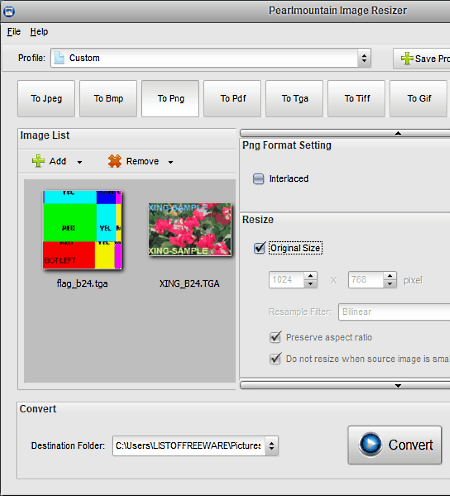Decrease the height value 768 stepper
Image resolution: width=450 pixels, height=496 pixels.
pyautogui.click(x=390, y=284)
